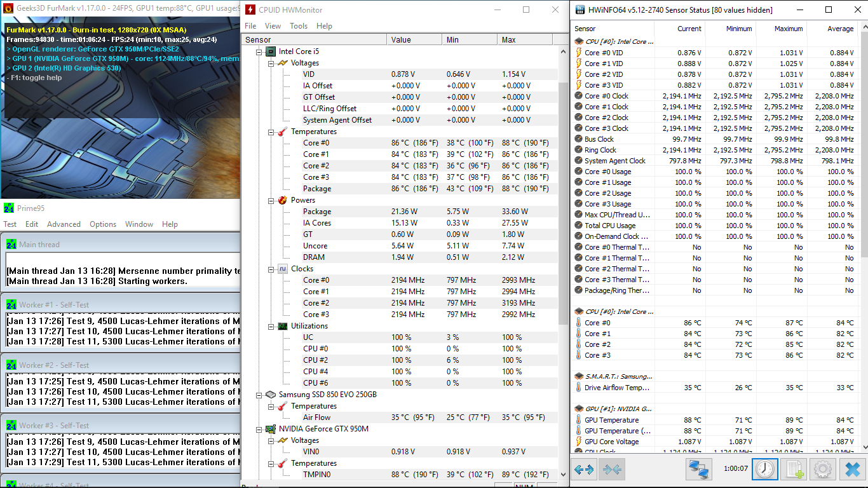Click the Prime95 title bar icon
This screenshot has height=488, width=868.
coord(9,208)
